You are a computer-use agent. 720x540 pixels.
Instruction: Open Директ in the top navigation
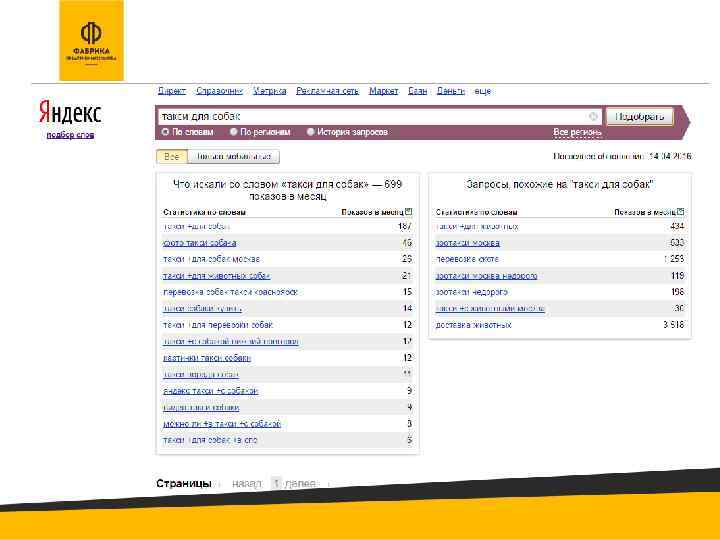click(172, 91)
